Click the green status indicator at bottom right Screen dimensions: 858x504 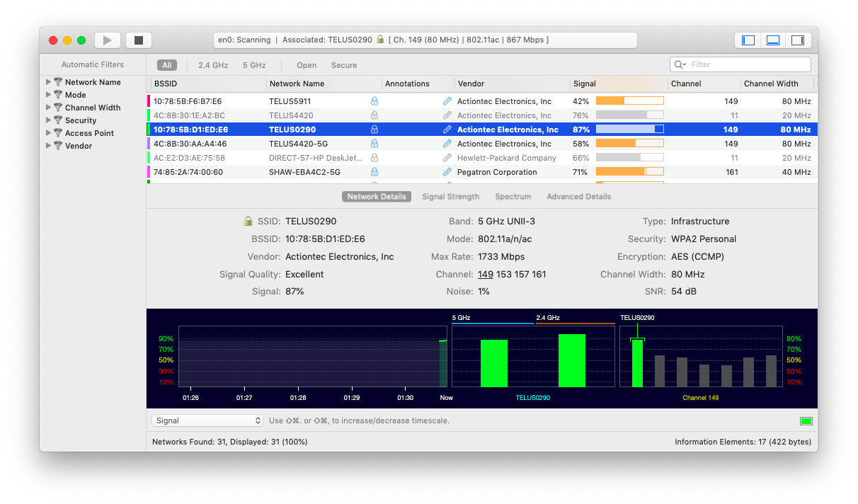806,421
